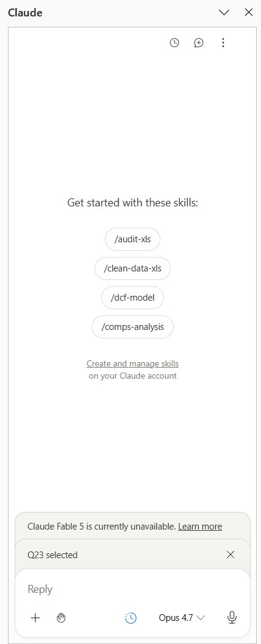Viewport: 261px width, 644px height.
Task: Open the three-dot more options menu
Action: pos(223,43)
